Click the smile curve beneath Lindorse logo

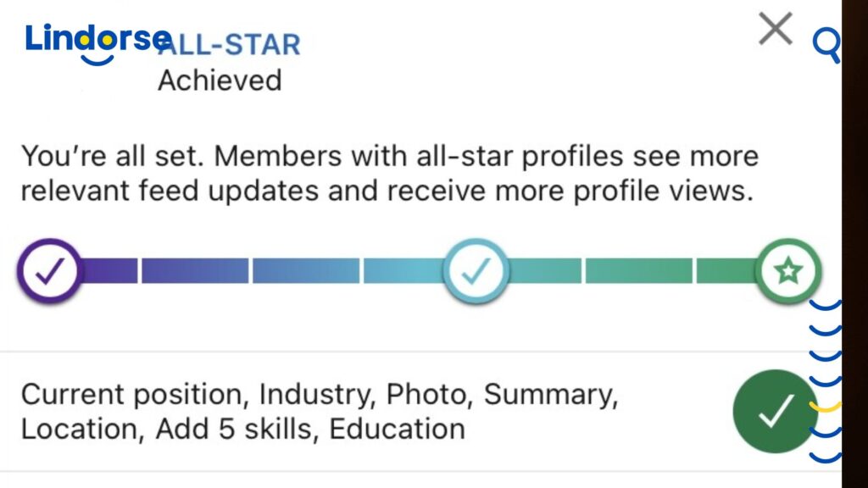click(x=97, y=59)
